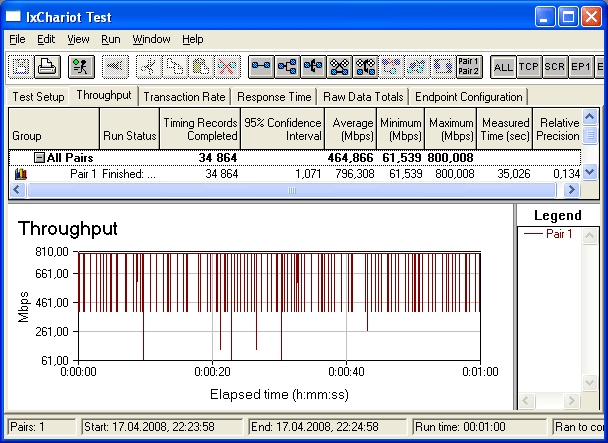608x443 pixels.
Task: Toggle the EP1 group filter button
Action: [581, 67]
